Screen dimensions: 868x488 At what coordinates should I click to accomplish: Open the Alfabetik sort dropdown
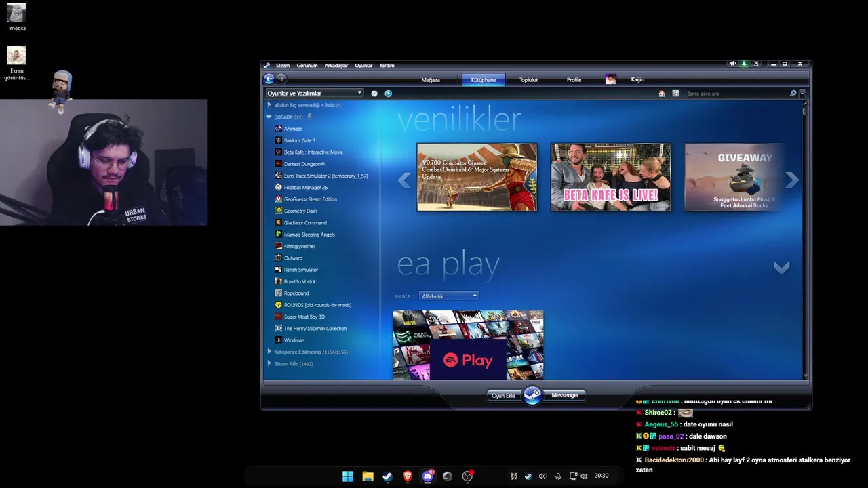tap(449, 296)
